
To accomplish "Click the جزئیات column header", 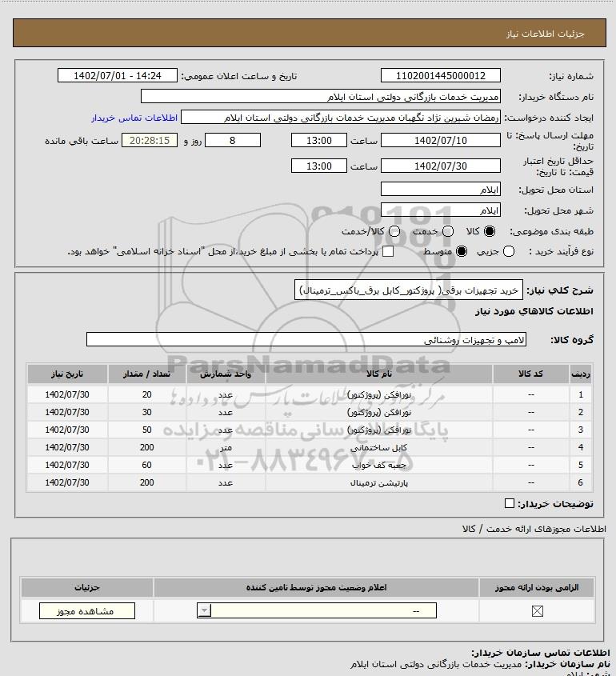I will click(86, 587).
